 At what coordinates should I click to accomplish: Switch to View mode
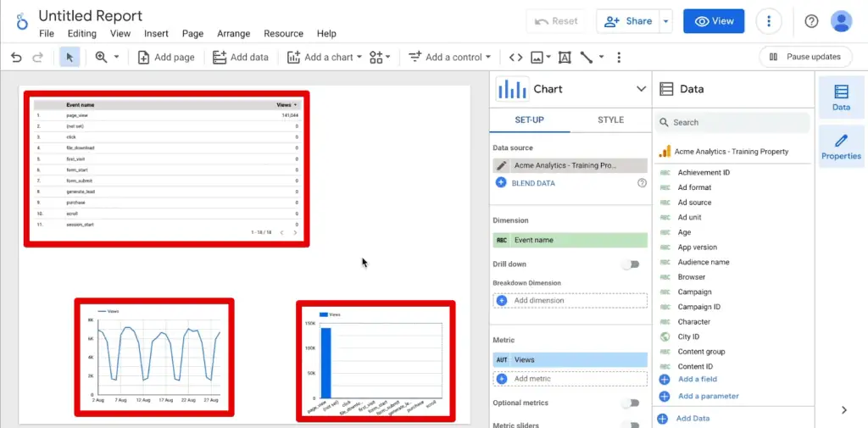coord(714,21)
